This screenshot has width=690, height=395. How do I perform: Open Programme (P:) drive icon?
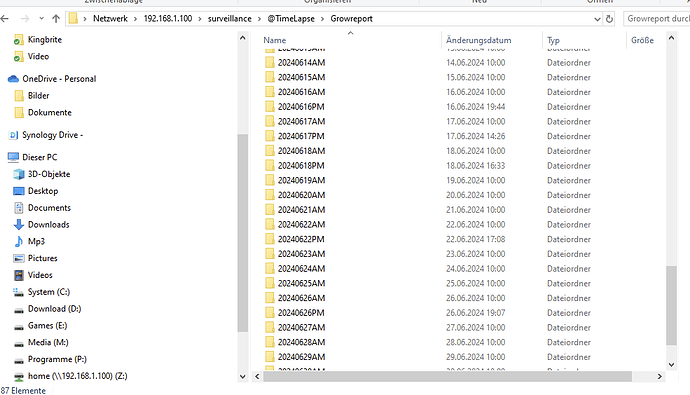[19, 360]
